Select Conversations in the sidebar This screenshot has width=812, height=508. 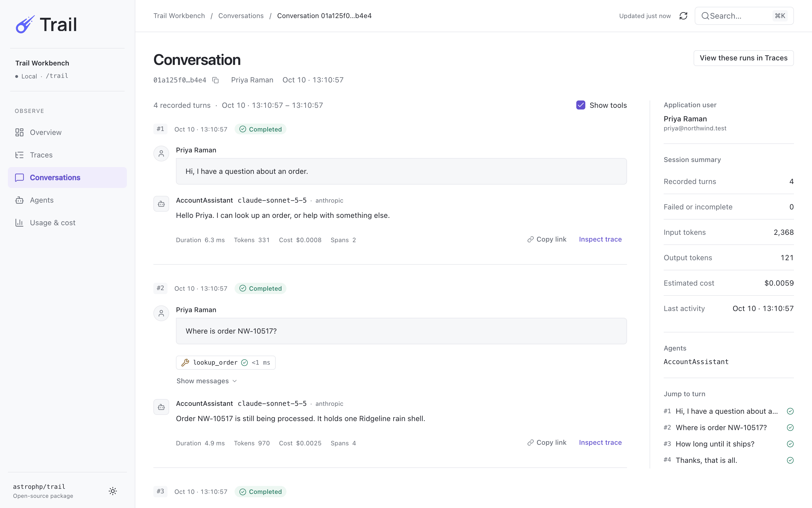click(x=67, y=178)
